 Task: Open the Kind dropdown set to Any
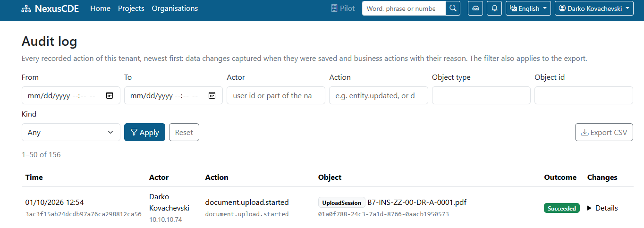point(71,132)
